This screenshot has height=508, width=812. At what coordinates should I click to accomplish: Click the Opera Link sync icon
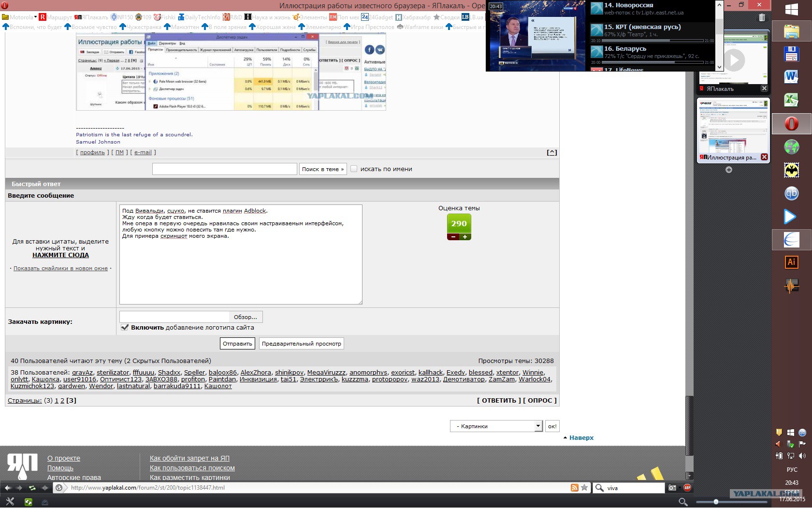click(x=29, y=502)
